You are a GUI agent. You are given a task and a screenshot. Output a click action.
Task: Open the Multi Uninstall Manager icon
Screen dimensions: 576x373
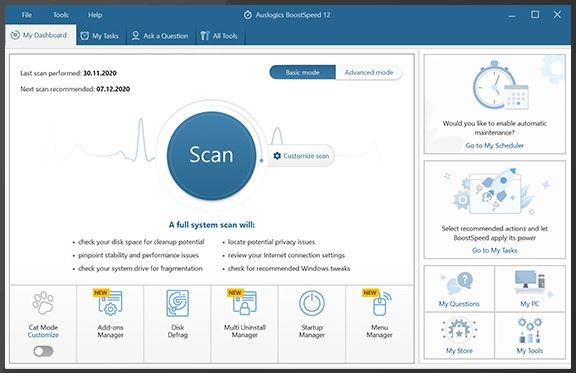[x=245, y=303]
